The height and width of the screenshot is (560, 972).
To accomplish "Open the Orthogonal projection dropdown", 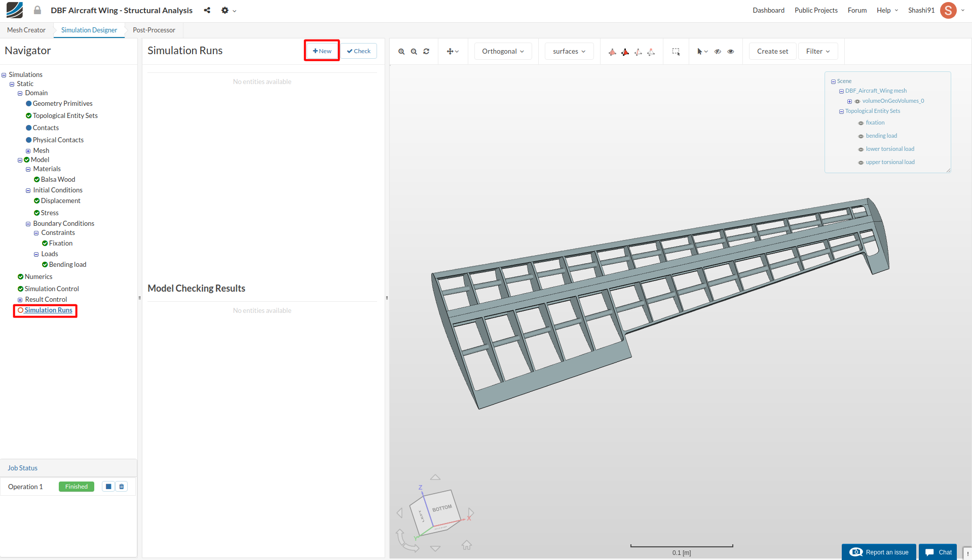I will pyautogui.click(x=503, y=51).
